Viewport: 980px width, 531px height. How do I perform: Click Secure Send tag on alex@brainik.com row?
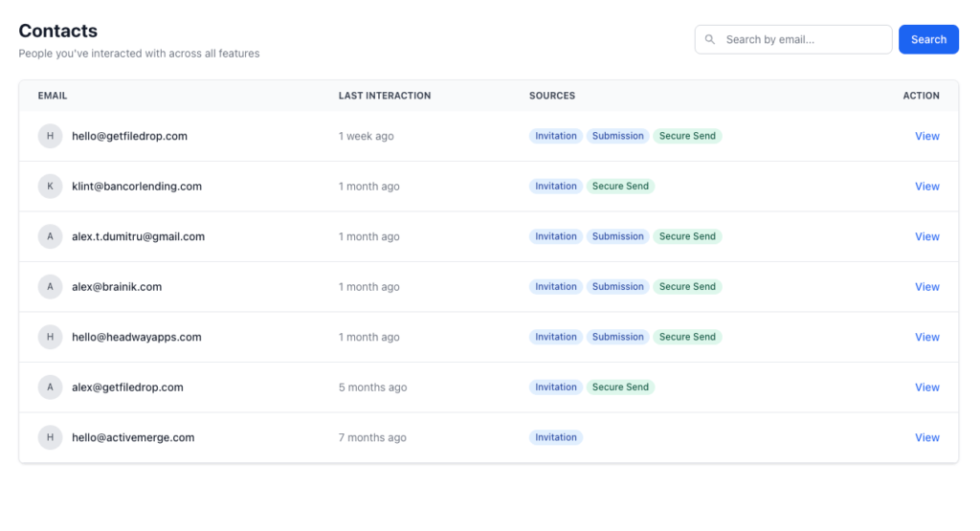tap(687, 287)
